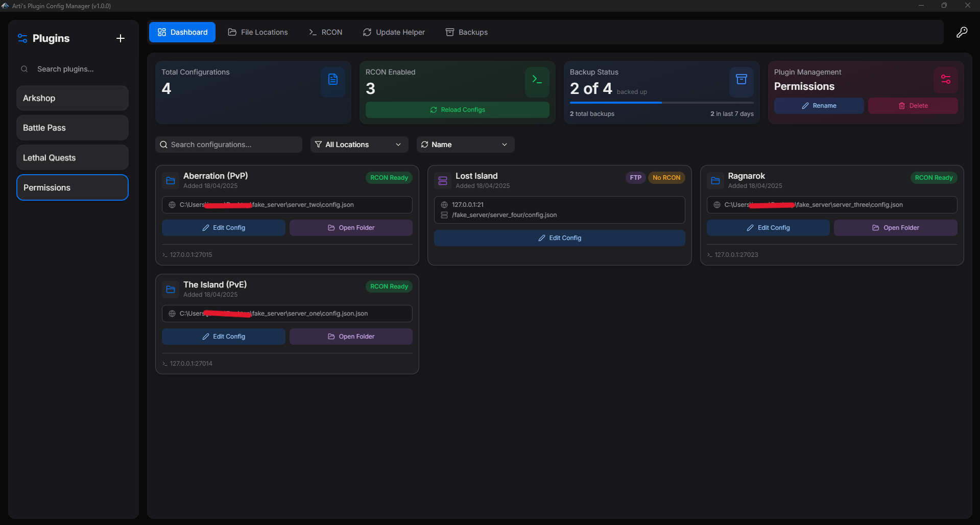Click Edit Config on Ragnarok
The height and width of the screenshot is (525, 980).
[x=768, y=228]
